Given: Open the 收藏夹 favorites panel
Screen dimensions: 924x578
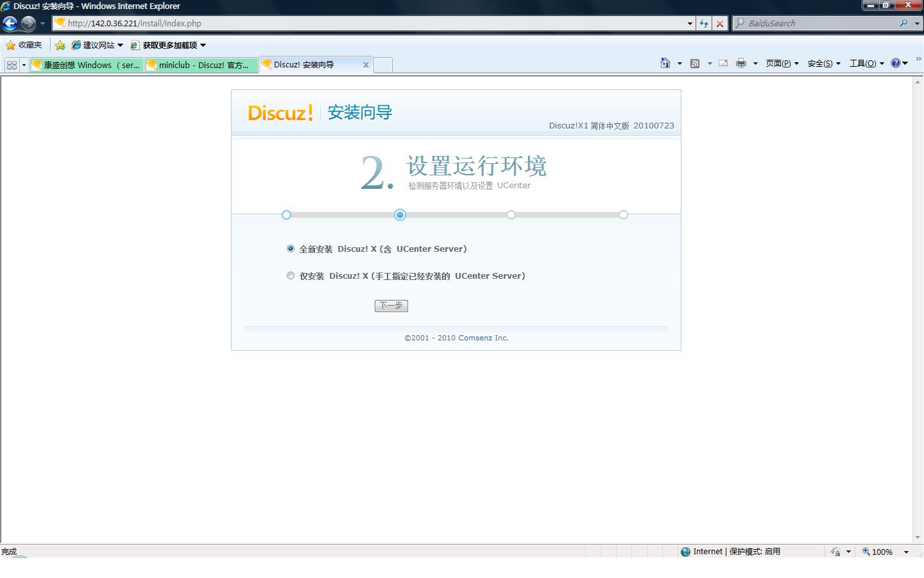Looking at the screenshot, I should [x=24, y=45].
